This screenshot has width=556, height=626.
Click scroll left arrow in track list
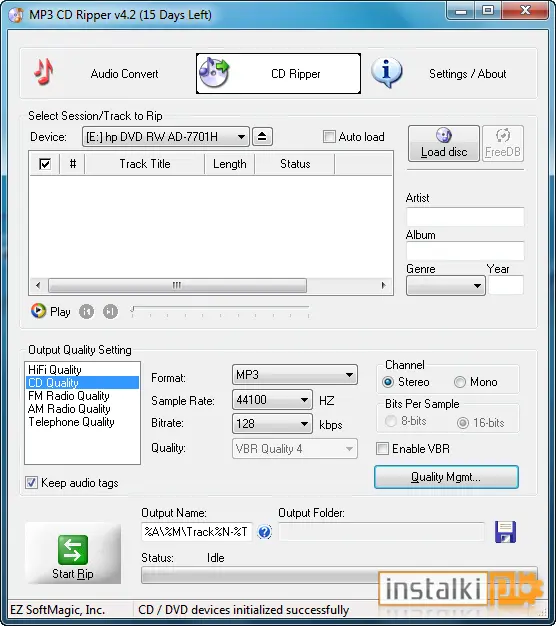tap(38, 285)
